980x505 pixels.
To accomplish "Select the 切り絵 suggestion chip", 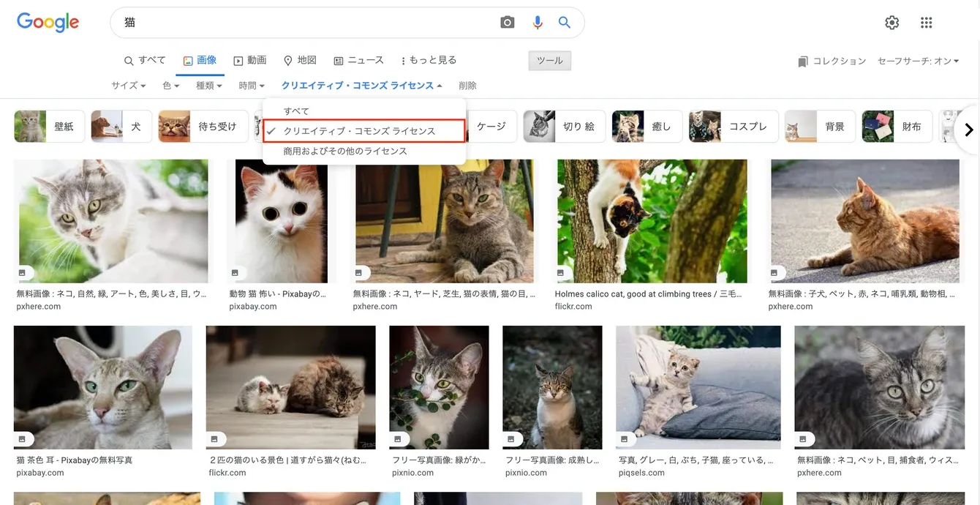I will (565, 127).
